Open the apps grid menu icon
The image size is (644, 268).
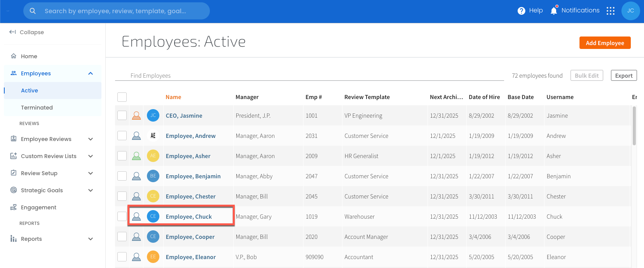(611, 11)
